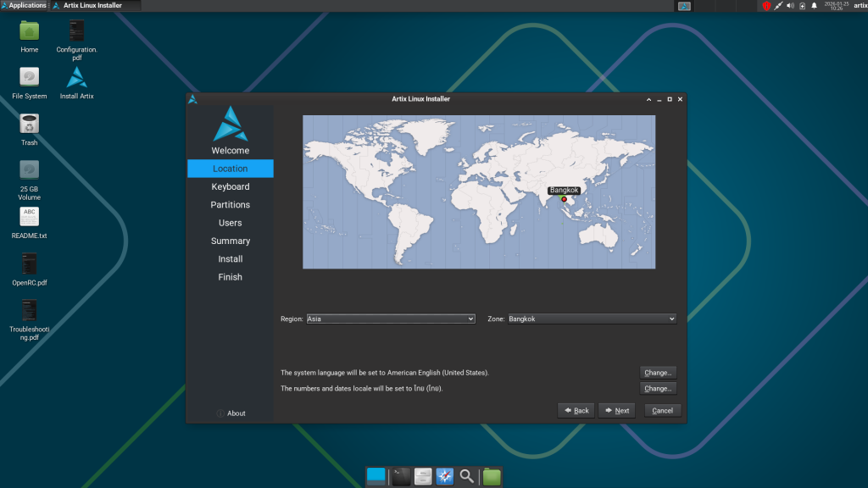The height and width of the screenshot is (488, 868).
Task: Select the Keyboard step in sidebar
Action: pos(231,186)
